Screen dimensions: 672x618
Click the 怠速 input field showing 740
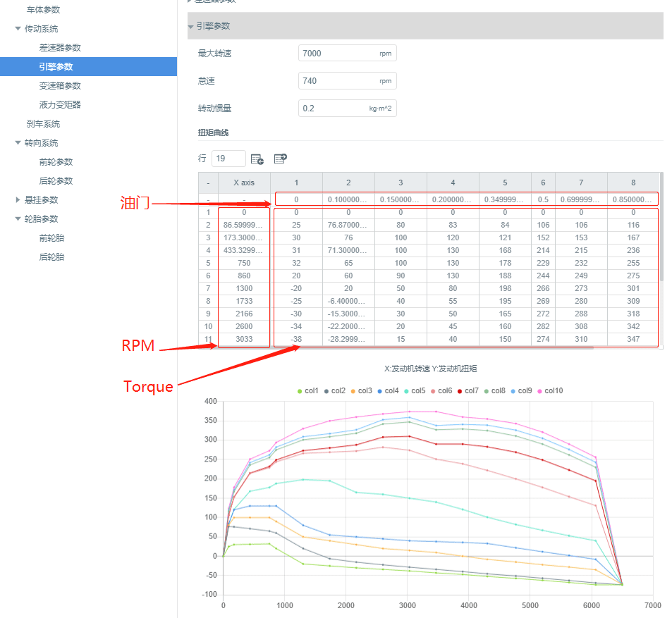347,80
